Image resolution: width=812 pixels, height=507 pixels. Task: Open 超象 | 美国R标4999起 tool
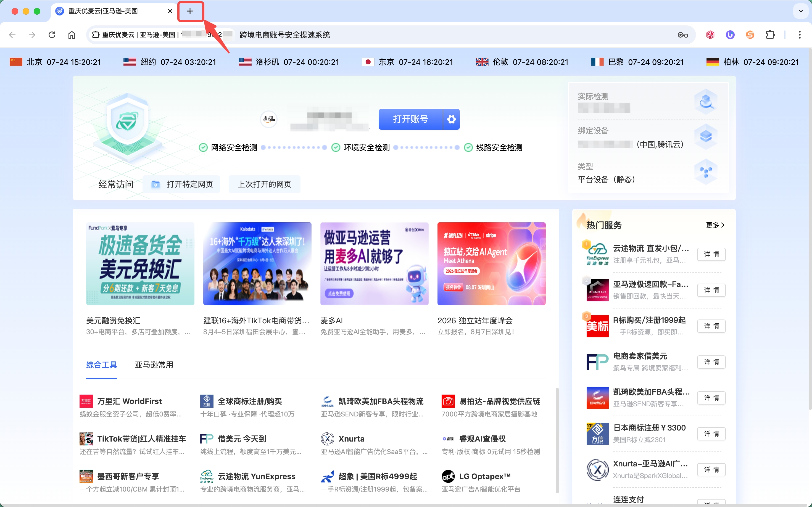pos(374,482)
